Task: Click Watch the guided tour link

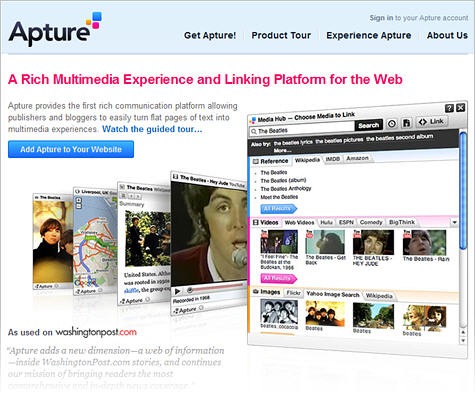Action: click(152, 129)
